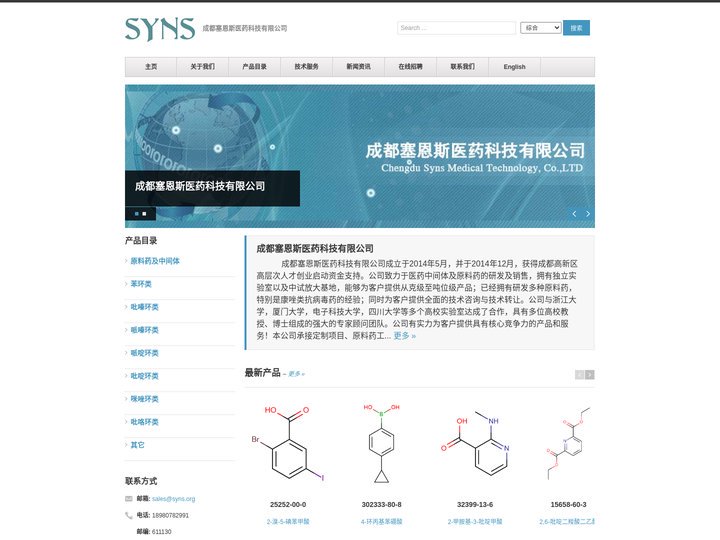Click the banner caption 成都塞恩斯医药科技有限公司 on dark box
This screenshot has height=540, width=720.
200,186
